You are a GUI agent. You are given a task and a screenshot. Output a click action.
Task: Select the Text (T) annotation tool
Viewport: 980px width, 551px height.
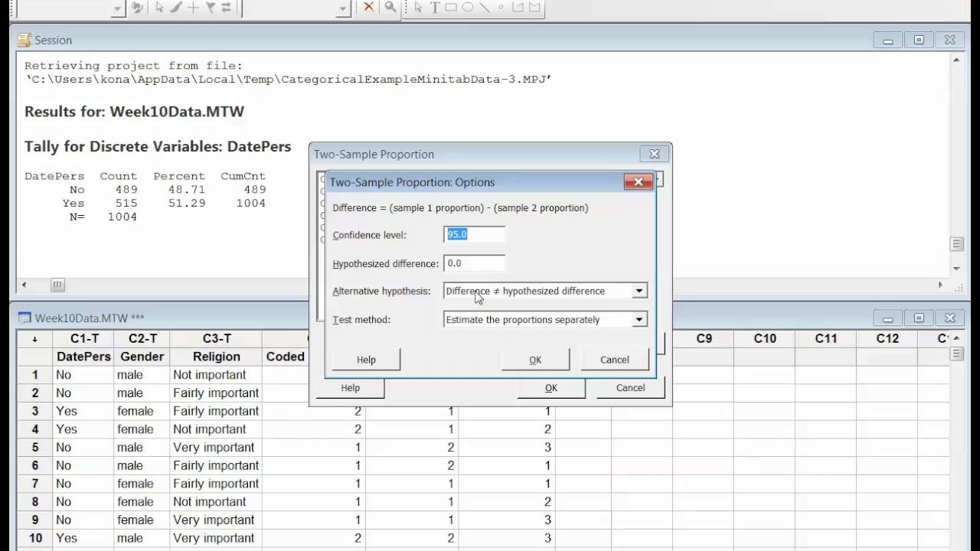[x=435, y=7]
